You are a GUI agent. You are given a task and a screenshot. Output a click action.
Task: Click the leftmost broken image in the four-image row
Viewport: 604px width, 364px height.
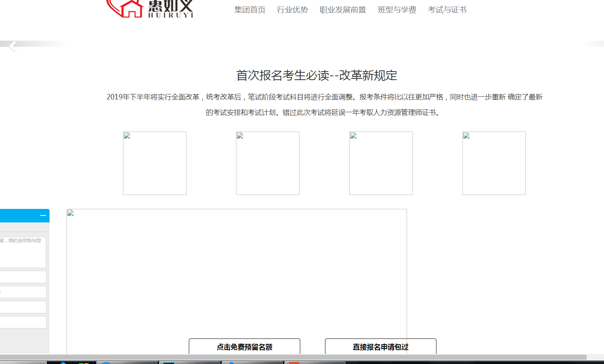155,163
